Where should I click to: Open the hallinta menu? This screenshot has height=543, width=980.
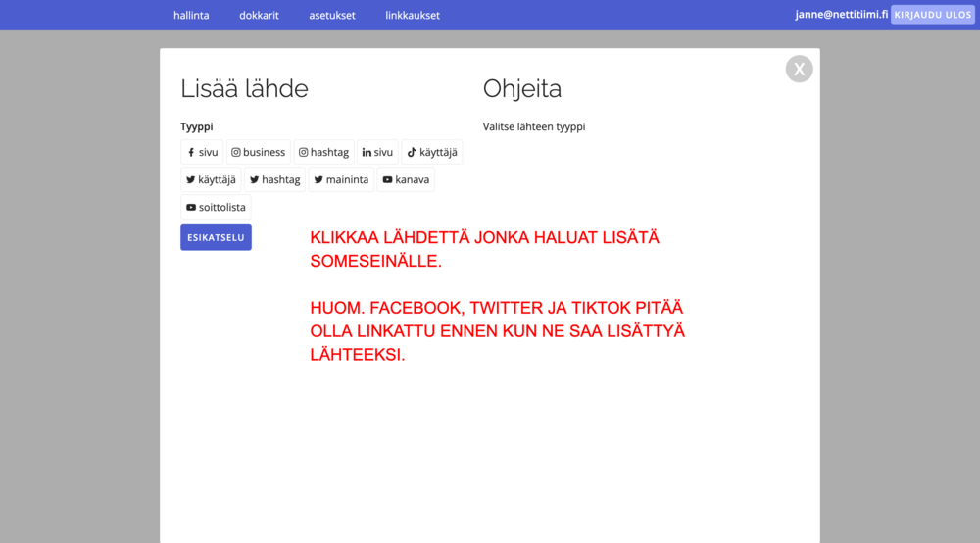pos(191,15)
